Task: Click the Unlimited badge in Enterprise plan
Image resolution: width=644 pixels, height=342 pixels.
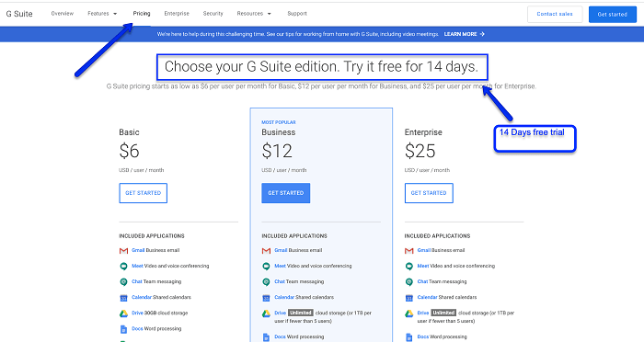Action: [x=443, y=313]
